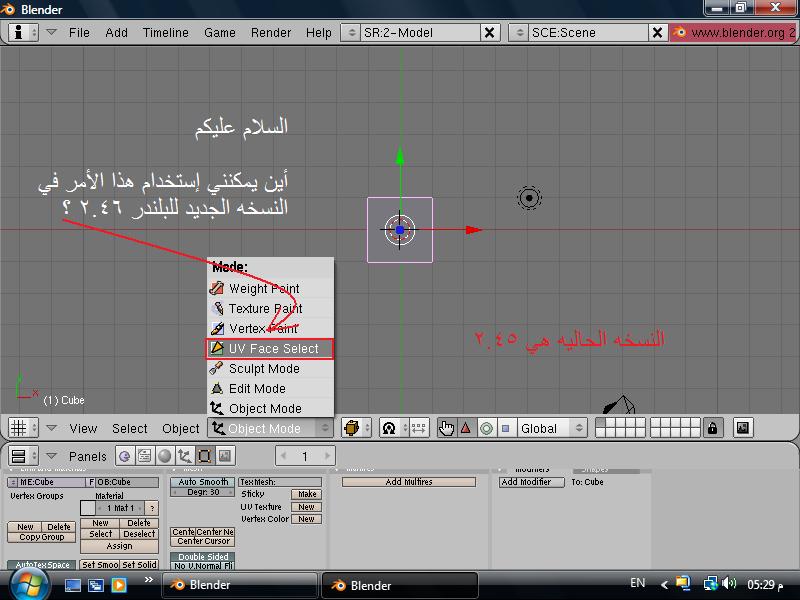Screen dimensions: 800x600
Task: Click the rotation pivot point icon
Action: [x=389, y=428]
